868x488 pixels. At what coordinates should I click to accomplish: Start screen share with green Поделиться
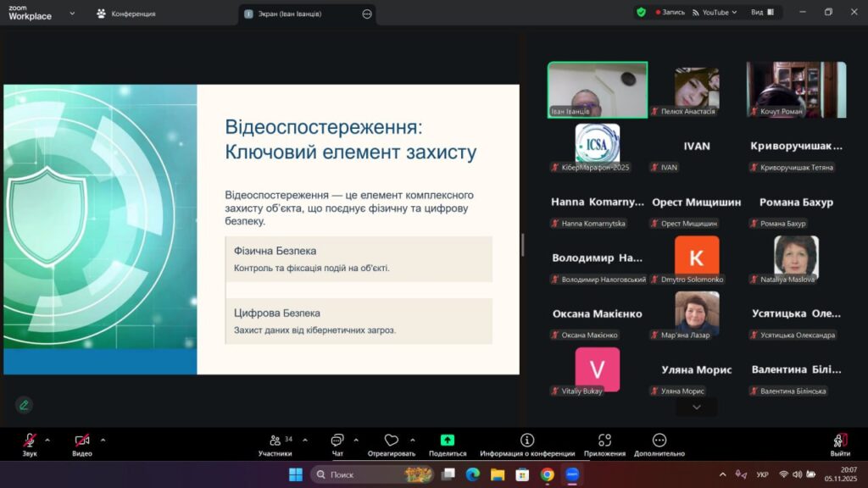pyautogui.click(x=448, y=441)
